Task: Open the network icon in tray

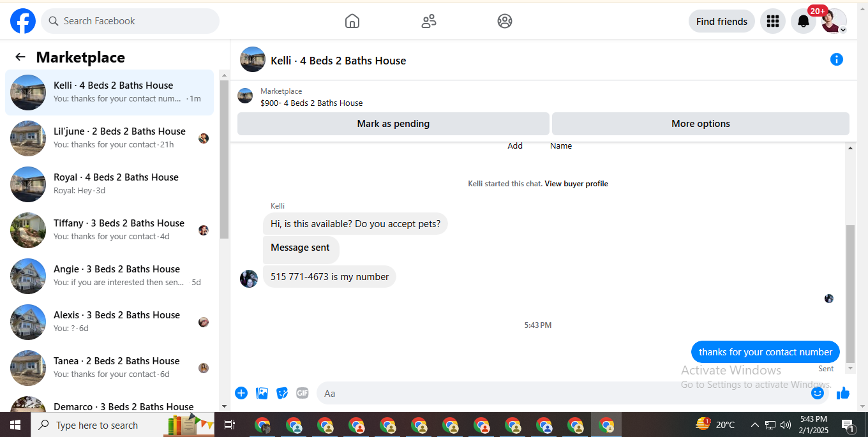Action: coord(770,425)
